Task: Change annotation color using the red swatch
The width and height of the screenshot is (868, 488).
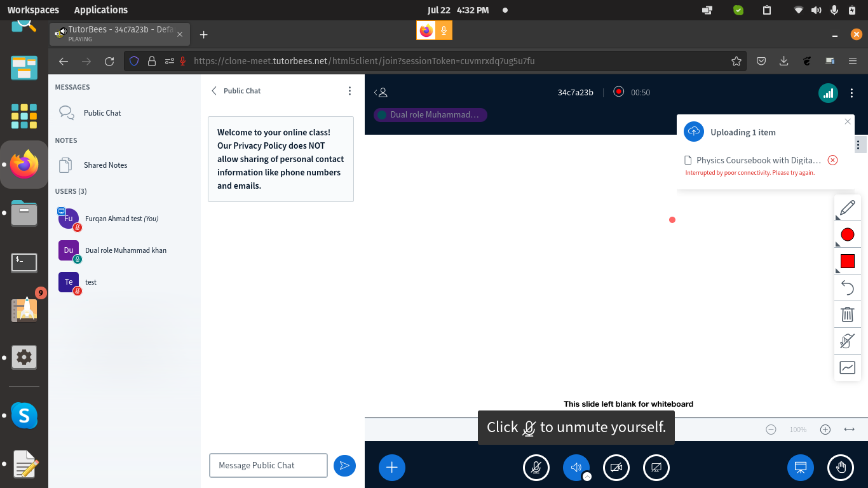Action: pyautogui.click(x=848, y=261)
